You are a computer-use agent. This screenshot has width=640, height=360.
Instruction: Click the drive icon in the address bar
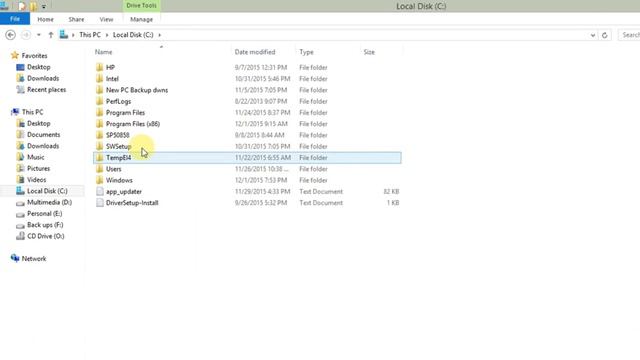(x=64, y=35)
